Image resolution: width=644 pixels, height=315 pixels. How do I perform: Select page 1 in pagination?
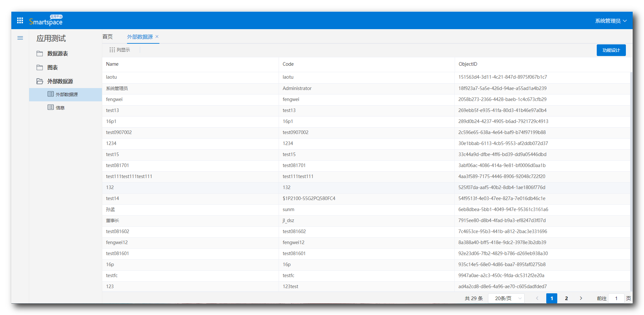[551, 298]
